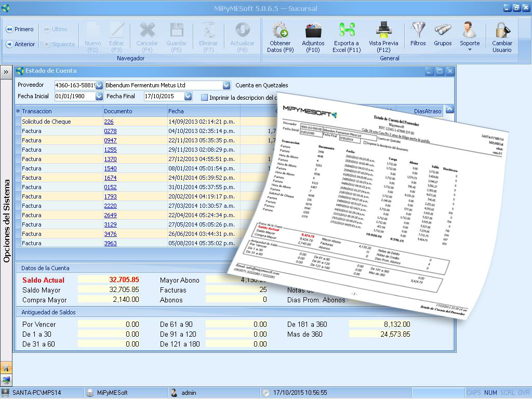The width and height of the screenshot is (532, 399).
Task: Click Guardar (F5) floppy icon
Action: [x=177, y=30]
